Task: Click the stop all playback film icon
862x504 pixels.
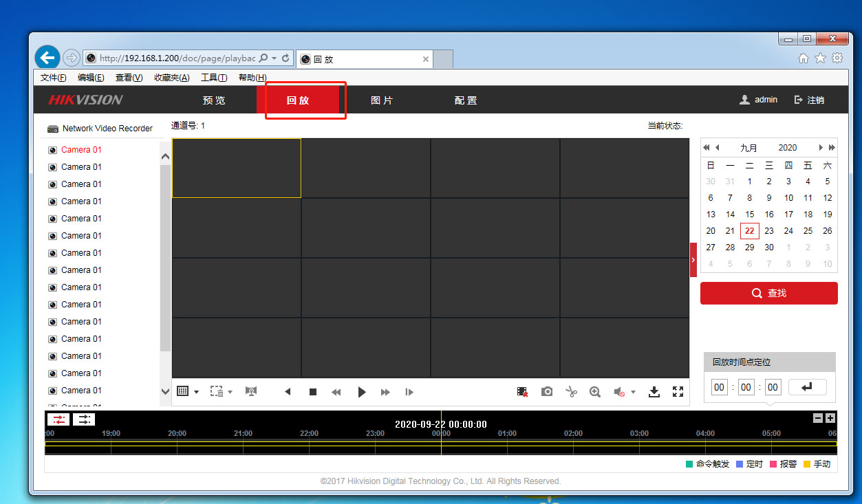Action: [523, 392]
